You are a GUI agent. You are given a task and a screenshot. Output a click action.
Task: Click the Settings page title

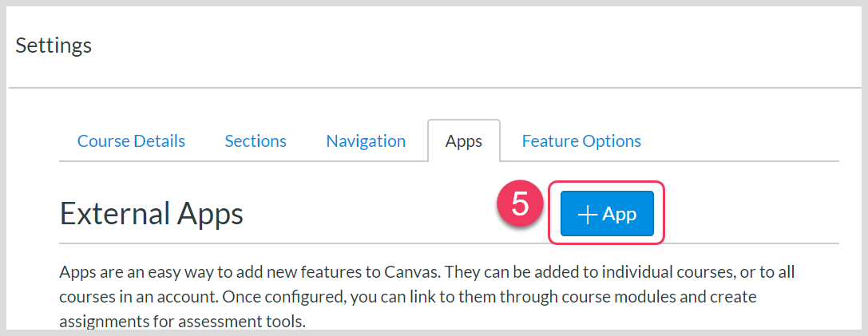(x=54, y=45)
